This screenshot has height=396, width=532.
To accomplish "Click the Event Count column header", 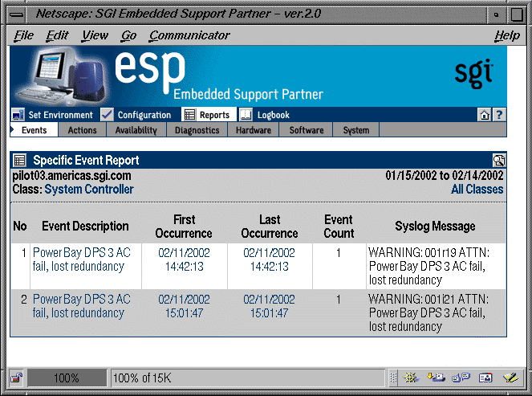I will coord(339,227).
